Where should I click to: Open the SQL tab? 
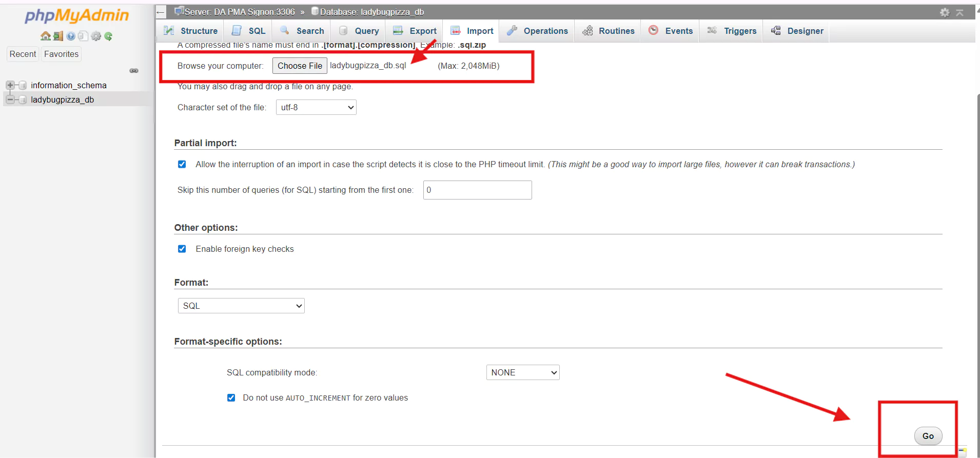[x=248, y=31]
